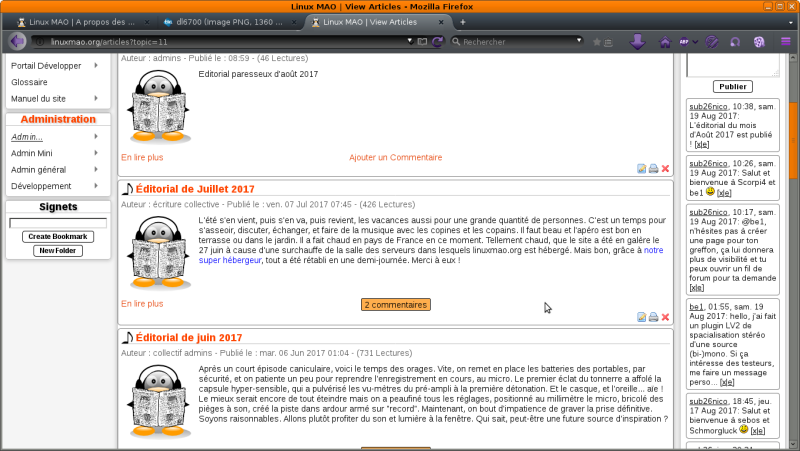
Task: Close the dl6700 image tab
Action: tap(294, 22)
